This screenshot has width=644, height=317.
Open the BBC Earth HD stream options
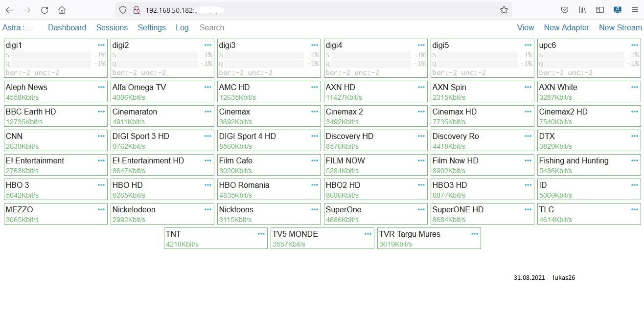click(101, 112)
